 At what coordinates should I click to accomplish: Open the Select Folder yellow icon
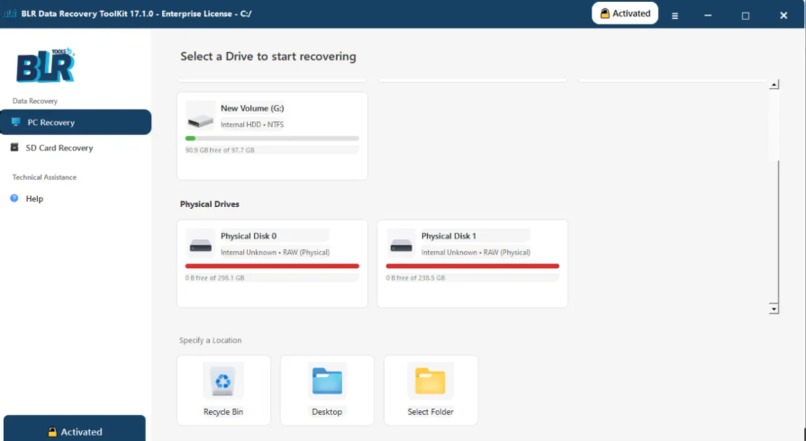point(430,381)
